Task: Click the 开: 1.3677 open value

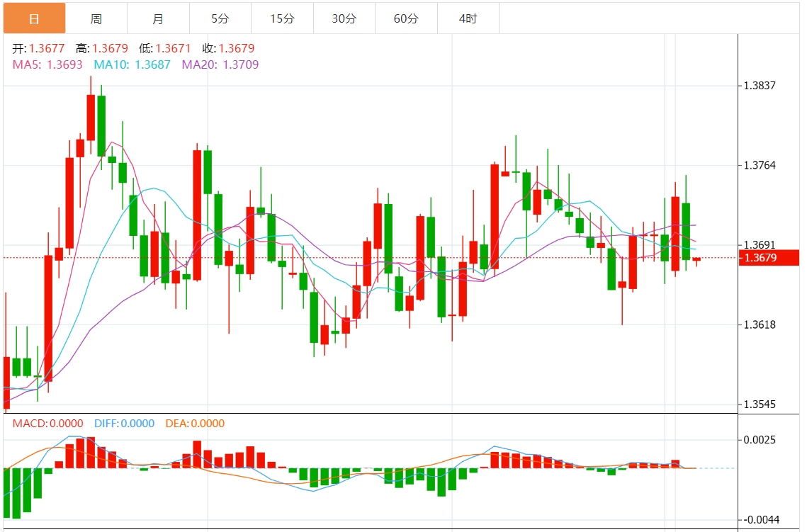Action: pyautogui.click(x=38, y=48)
